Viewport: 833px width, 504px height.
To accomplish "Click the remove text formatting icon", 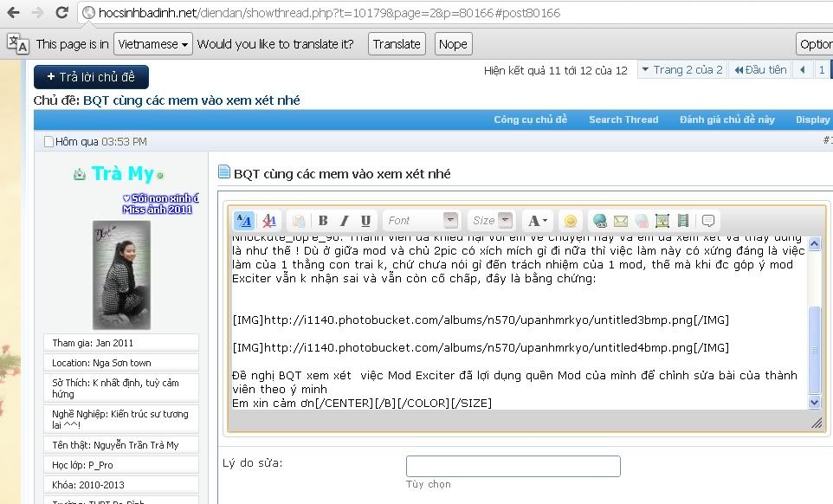I will tap(269, 221).
